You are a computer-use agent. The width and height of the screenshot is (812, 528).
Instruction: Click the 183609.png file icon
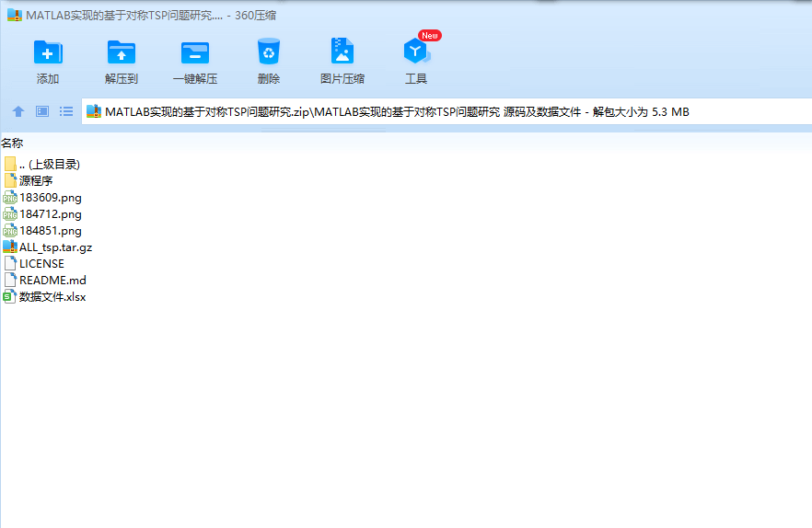[x=10, y=197]
